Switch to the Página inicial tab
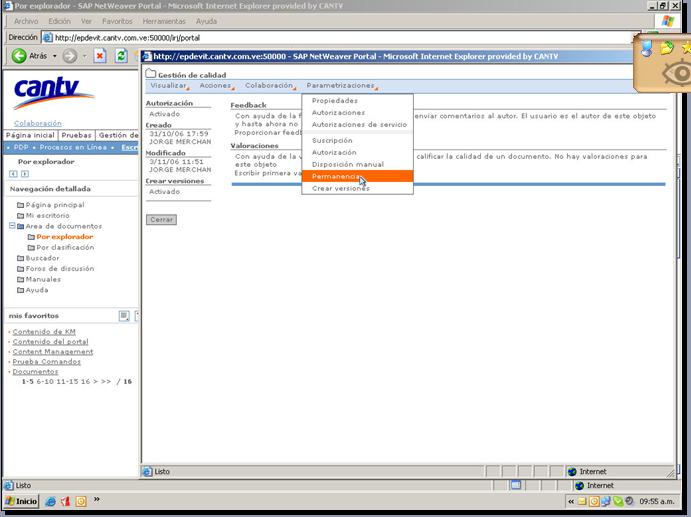The image size is (691, 517). click(30, 135)
